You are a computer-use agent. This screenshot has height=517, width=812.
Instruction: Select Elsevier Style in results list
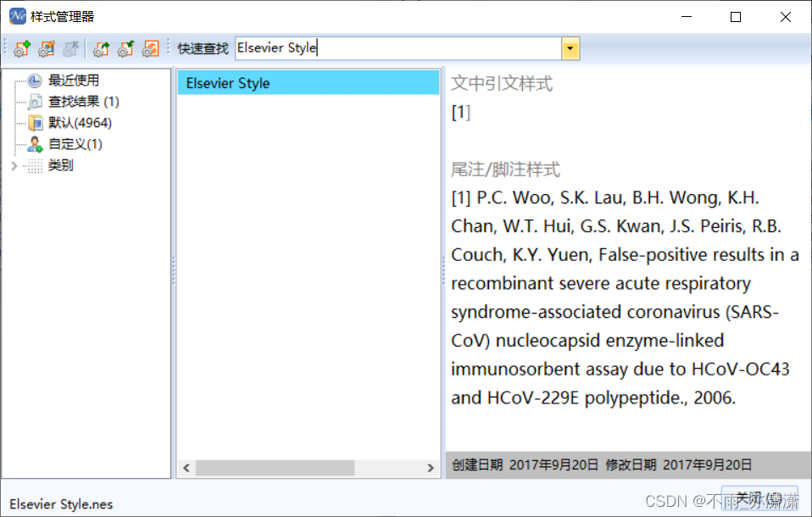[309, 83]
